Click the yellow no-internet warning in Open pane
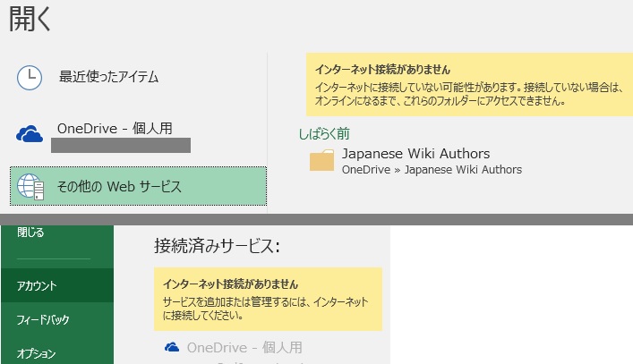 click(469, 85)
